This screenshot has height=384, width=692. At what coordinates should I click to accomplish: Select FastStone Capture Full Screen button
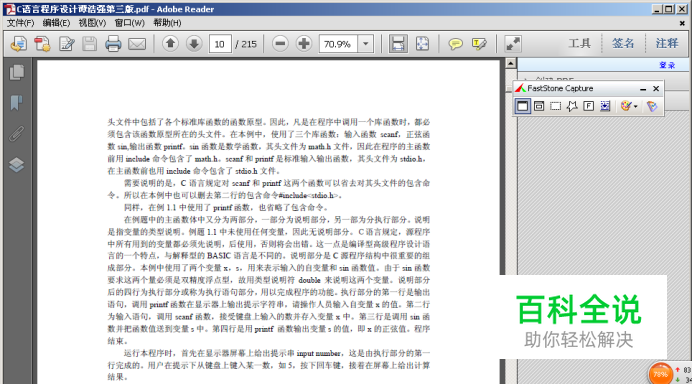click(x=589, y=106)
